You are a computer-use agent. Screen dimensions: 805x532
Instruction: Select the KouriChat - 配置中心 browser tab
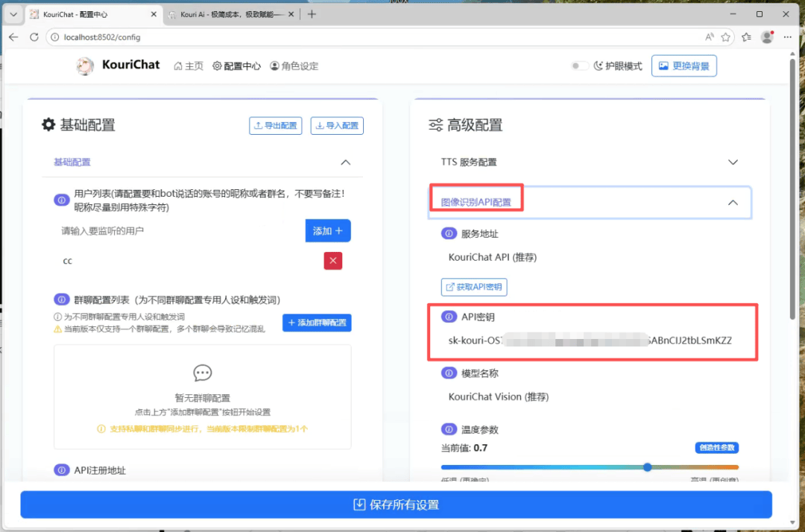pyautogui.click(x=92, y=14)
